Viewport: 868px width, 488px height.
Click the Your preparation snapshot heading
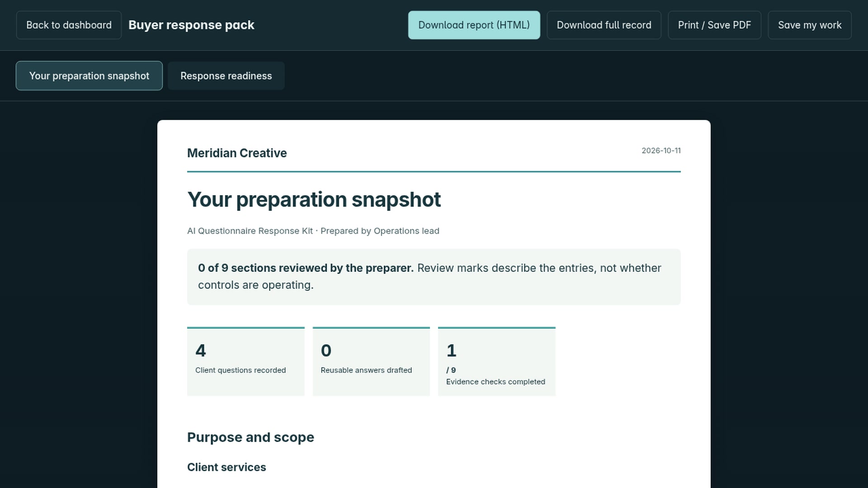pyautogui.click(x=314, y=200)
